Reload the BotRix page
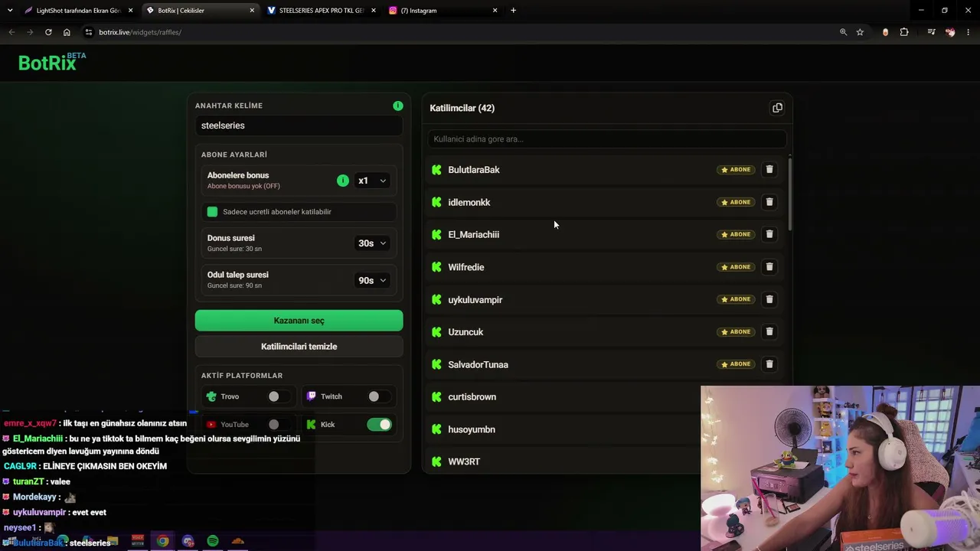This screenshot has width=980, height=551. [48, 32]
